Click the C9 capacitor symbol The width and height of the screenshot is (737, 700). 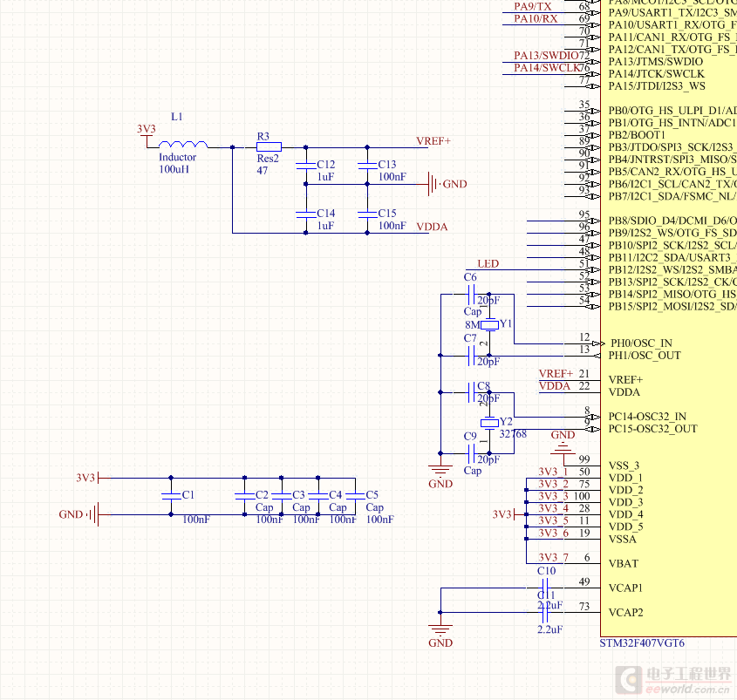coord(471,454)
